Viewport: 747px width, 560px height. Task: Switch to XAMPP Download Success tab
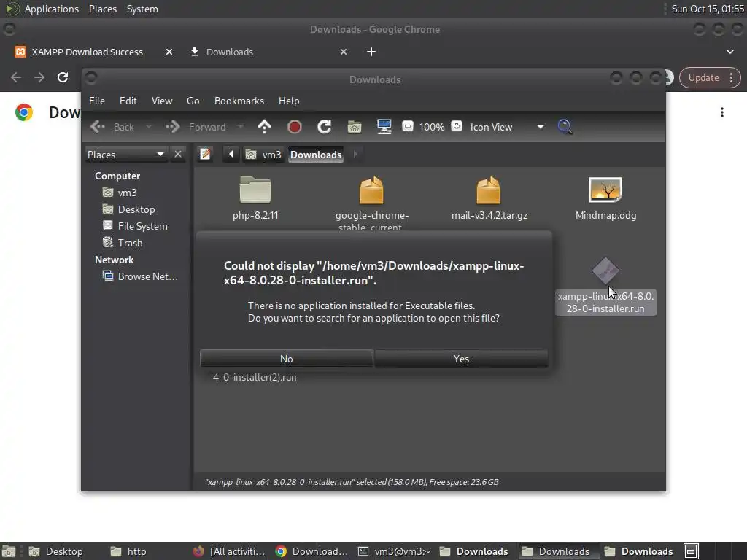click(x=88, y=52)
